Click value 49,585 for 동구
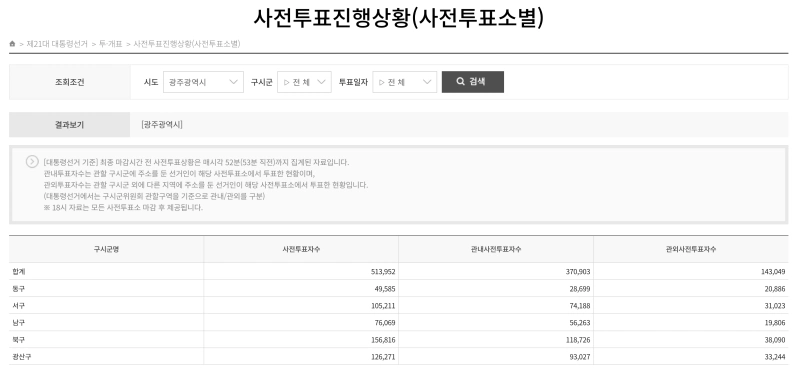800x378 pixels. [385, 289]
